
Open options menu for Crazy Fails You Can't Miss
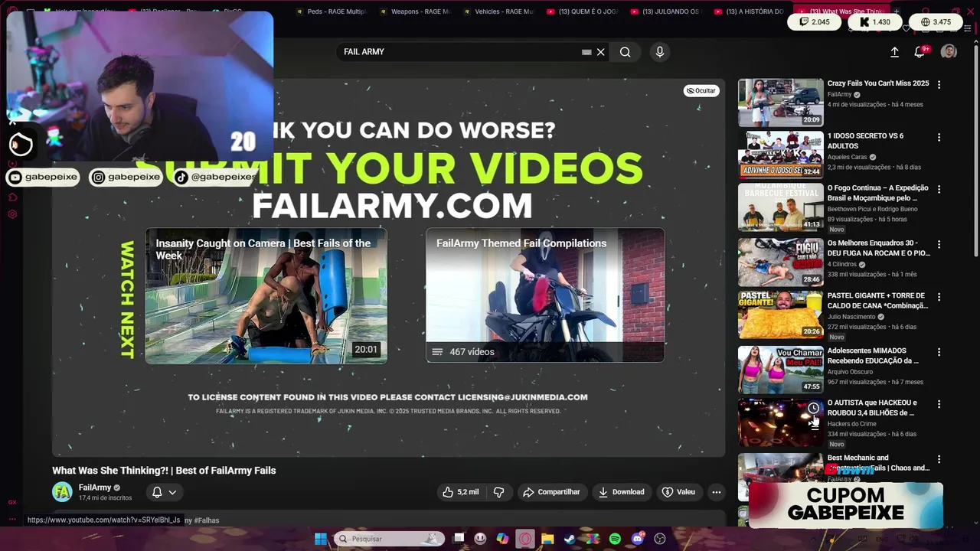point(939,84)
